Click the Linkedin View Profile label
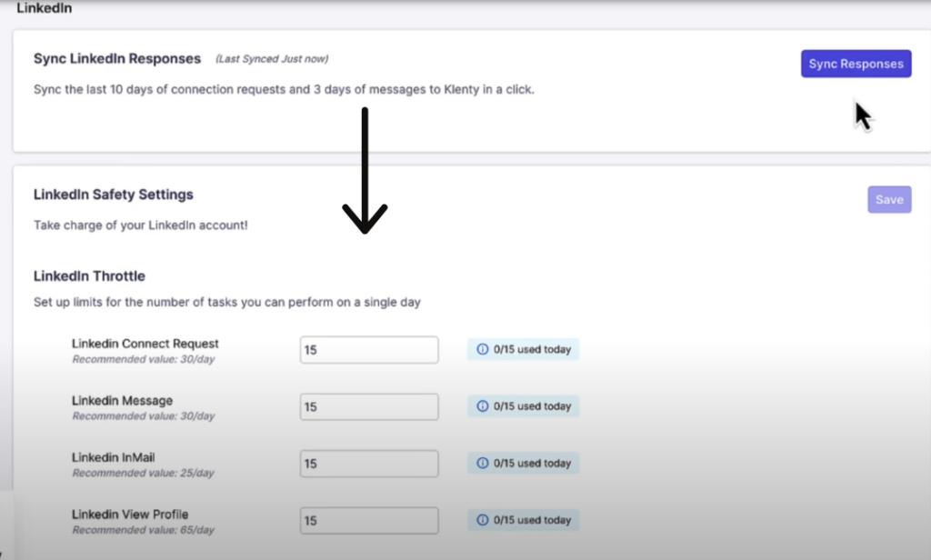The height and width of the screenshot is (560, 931). (130, 515)
